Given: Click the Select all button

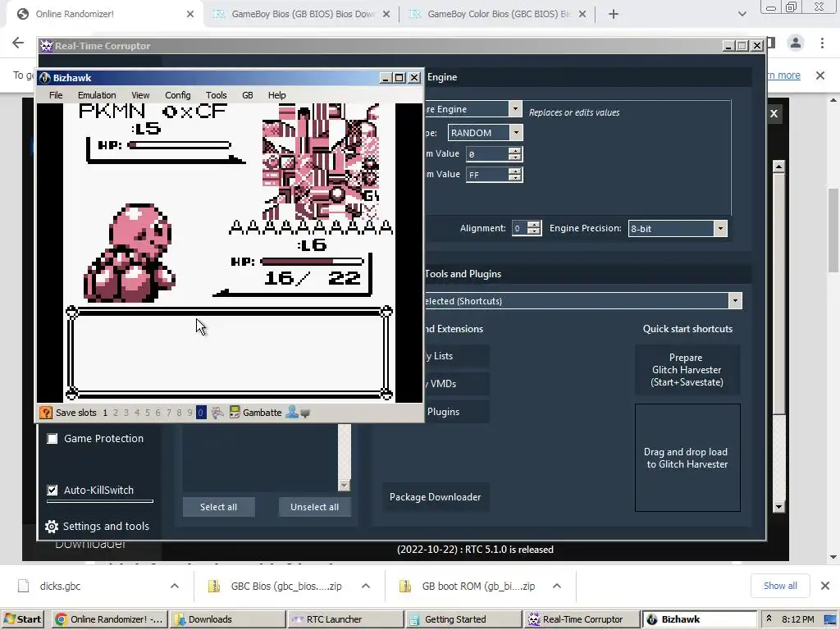Looking at the screenshot, I should 218,507.
